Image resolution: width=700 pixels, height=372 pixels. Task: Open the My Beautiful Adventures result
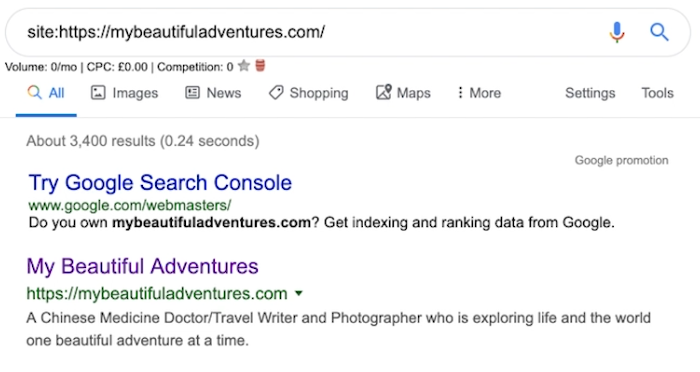coord(142,266)
